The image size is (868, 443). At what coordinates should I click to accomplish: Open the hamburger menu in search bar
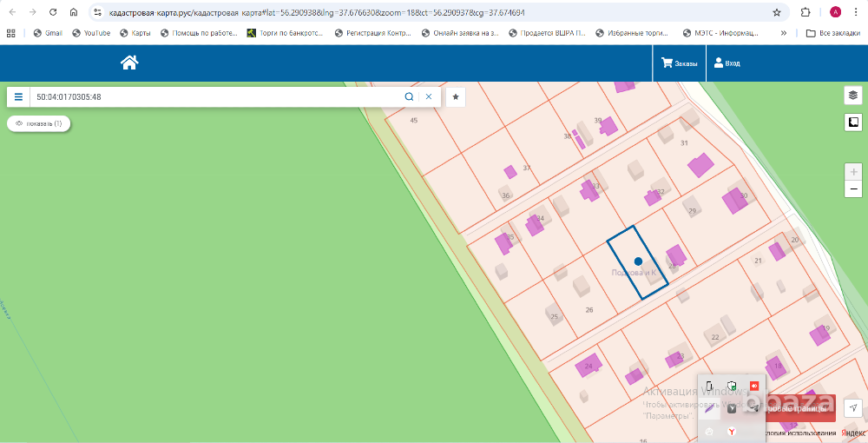pyautogui.click(x=18, y=97)
